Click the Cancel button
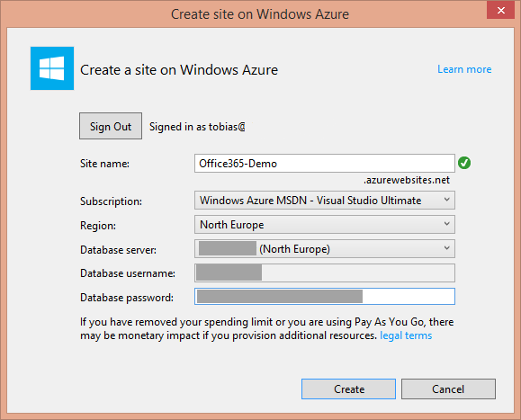 pyautogui.click(x=448, y=389)
